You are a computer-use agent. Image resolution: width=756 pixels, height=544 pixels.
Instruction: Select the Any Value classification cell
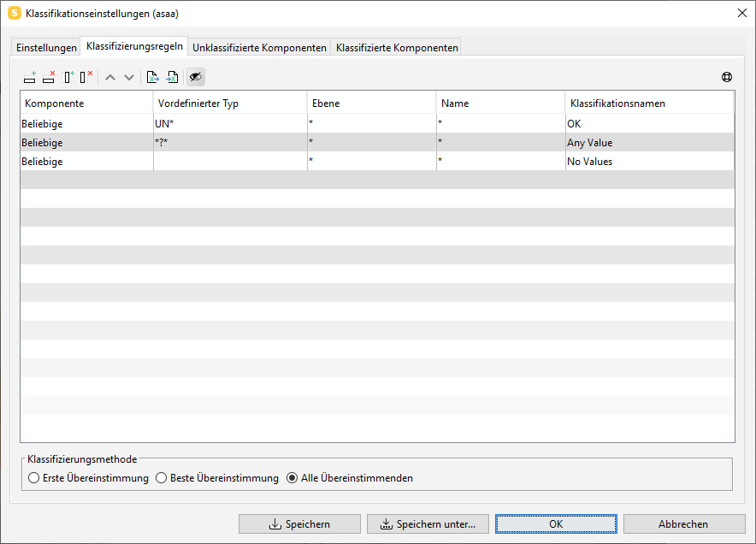click(x=650, y=142)
